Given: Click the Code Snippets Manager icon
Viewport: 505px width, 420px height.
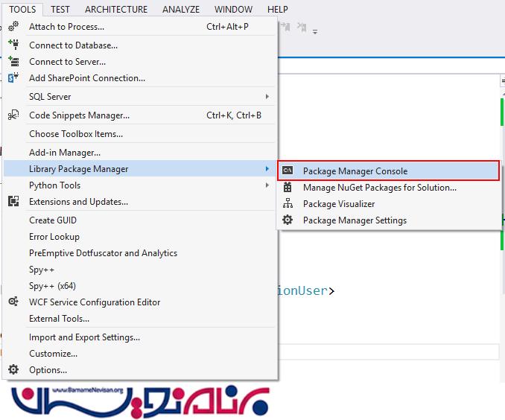Looking at the screenshot, I should (13, 115).
